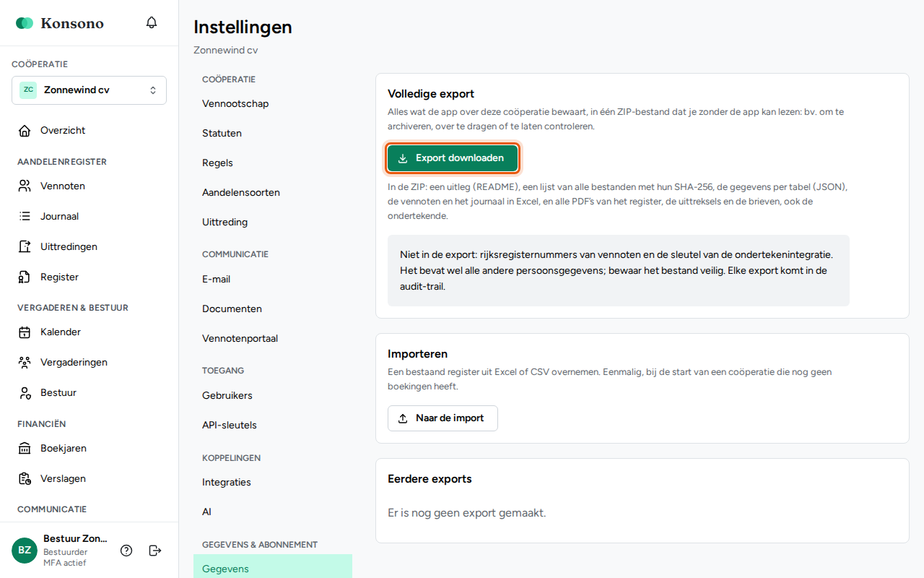Click 'Er is nog geen export gemaakt.' text

pyautogui.click(x=467, y=513)
